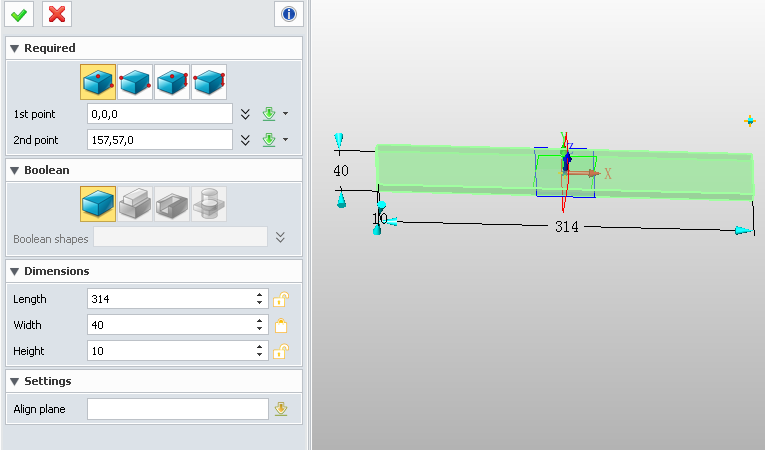Click the Align plane input field
This screenshot has width=765, height=450.
point(178,409)
